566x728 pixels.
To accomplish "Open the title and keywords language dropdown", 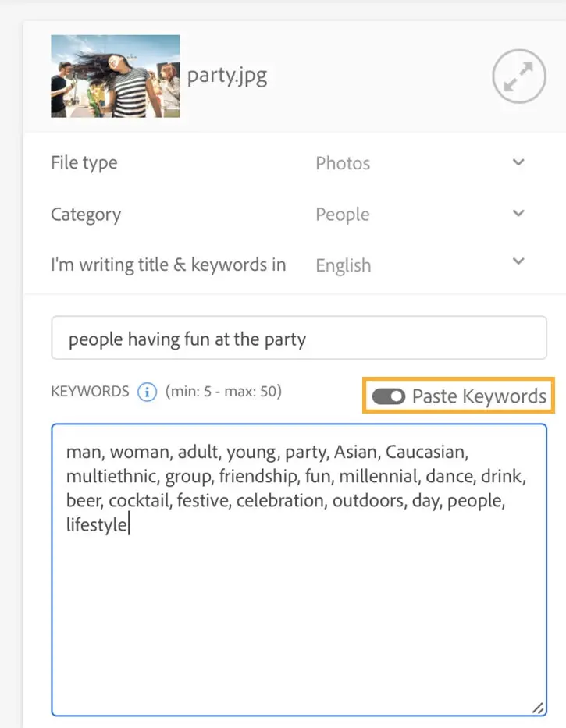I will pyautogui.click(x=518, y=265).
